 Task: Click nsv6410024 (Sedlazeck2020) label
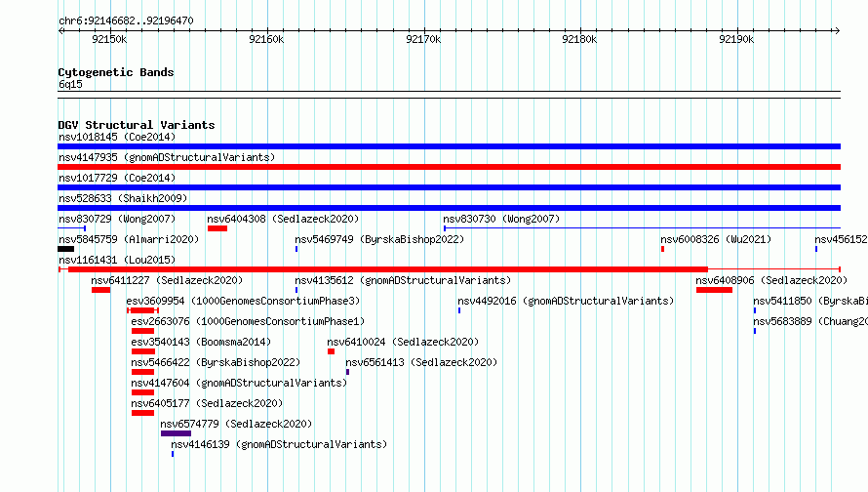403,342
